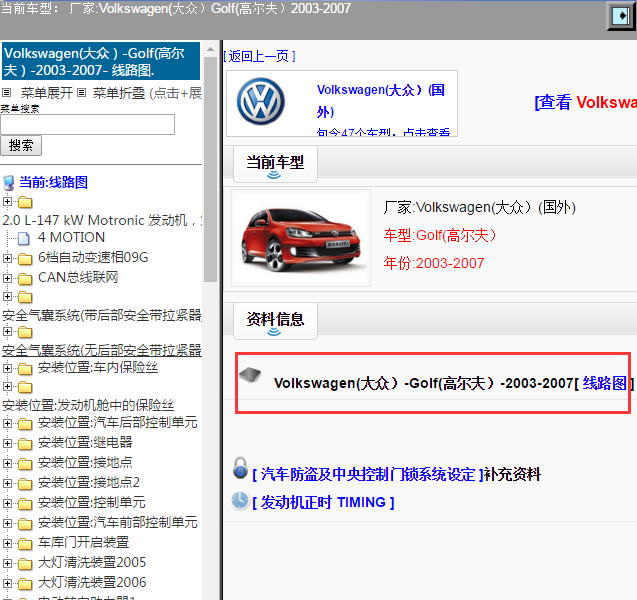Click the padlock icon beside anti-theft settings
Image resolution: width=637 pixels, height=600 pixels.
(x=240, y=468)
